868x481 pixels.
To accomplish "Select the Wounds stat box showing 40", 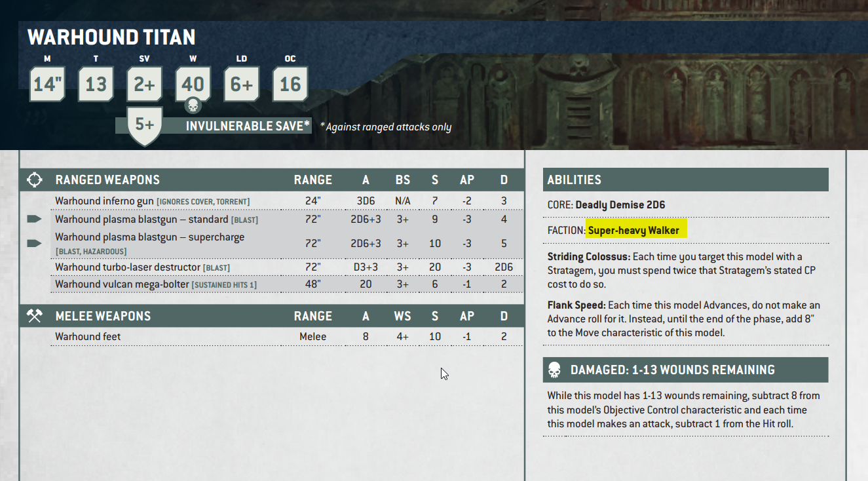I will pos(193,84).
